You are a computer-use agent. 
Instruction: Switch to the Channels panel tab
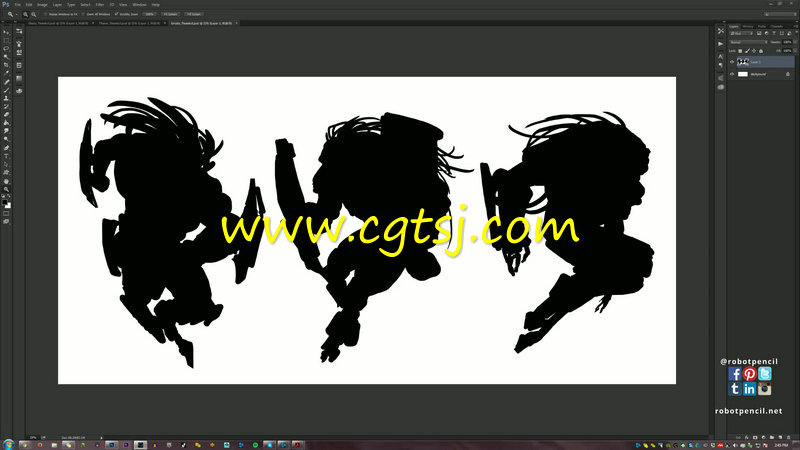click(x=776, y=27)
